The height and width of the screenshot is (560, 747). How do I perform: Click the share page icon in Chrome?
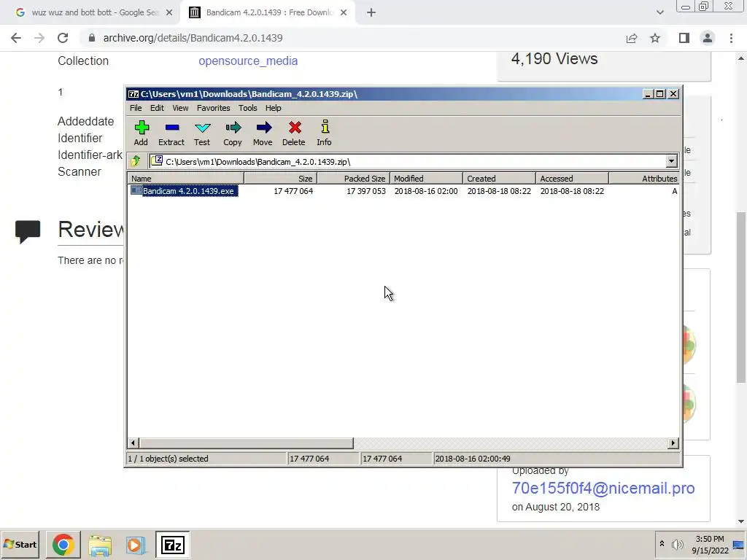[x=632, y=38]
